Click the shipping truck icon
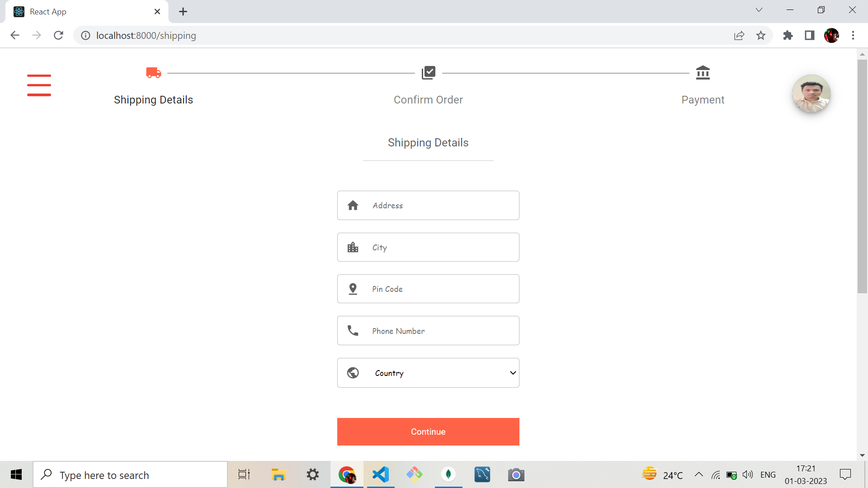 pos(153,72)
